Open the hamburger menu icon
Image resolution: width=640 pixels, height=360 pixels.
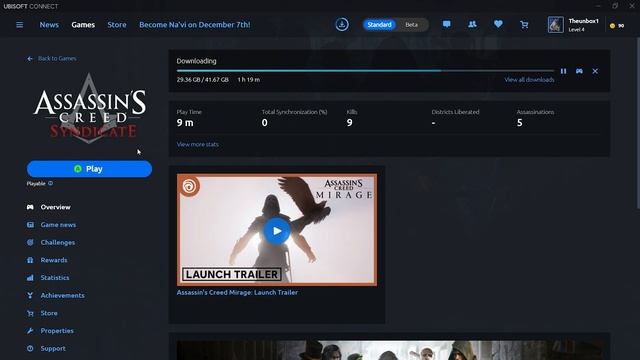click(19, 25)
